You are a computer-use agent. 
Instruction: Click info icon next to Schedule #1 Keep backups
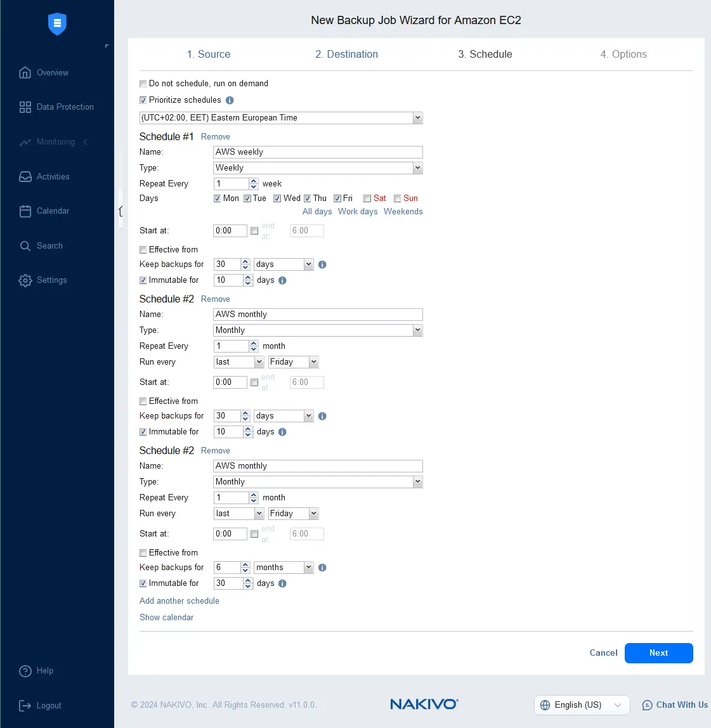[x=322, y=264]
